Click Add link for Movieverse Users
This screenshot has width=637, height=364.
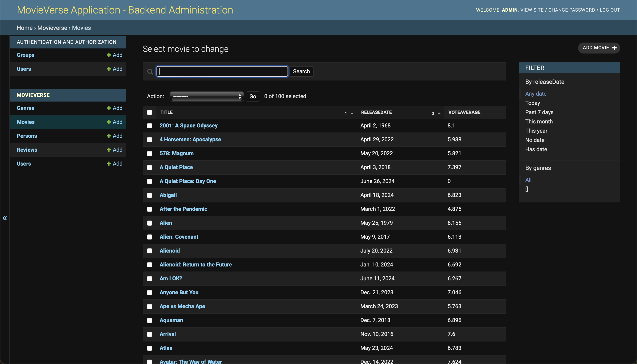point(115,163)
